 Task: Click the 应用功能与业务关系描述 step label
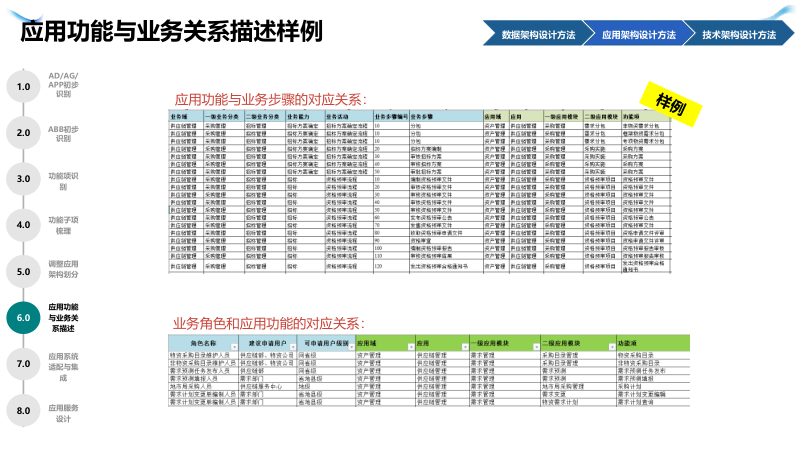(x=63, y=317)
